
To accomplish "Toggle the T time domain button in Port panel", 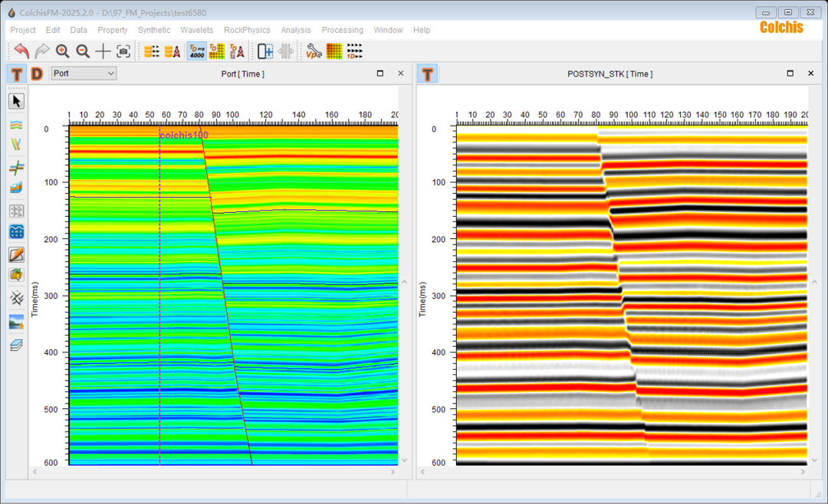I will click(x=17, y=74).
